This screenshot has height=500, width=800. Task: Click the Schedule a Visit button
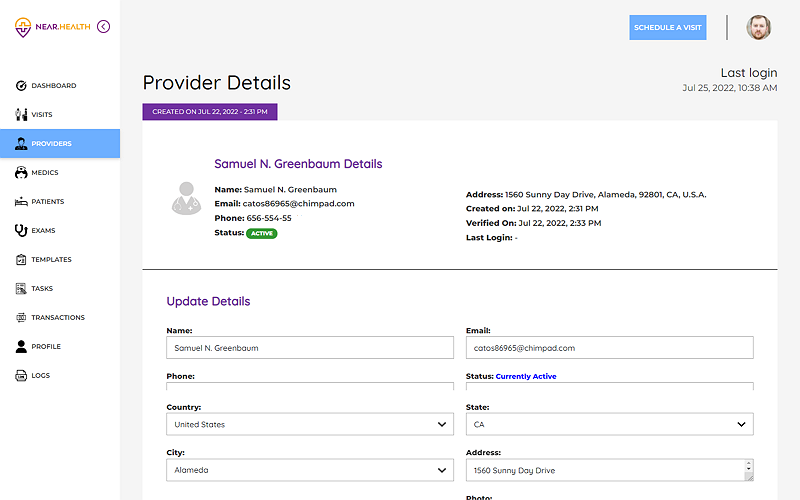click(668, 27)
